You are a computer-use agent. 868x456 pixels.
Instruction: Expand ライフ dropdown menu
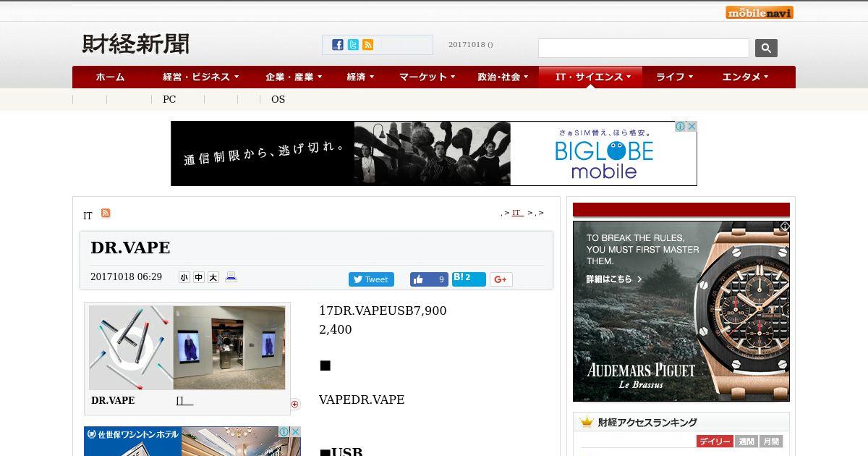click(674, 77)
